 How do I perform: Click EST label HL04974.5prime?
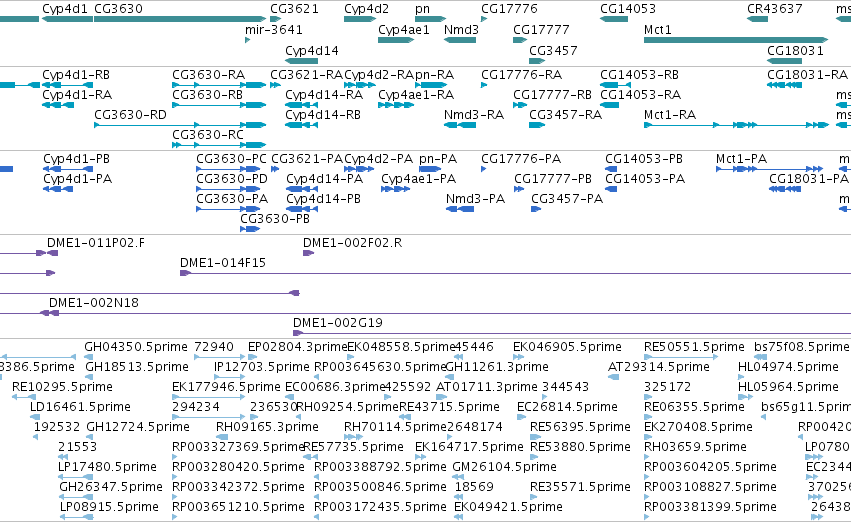click(789, 367)
